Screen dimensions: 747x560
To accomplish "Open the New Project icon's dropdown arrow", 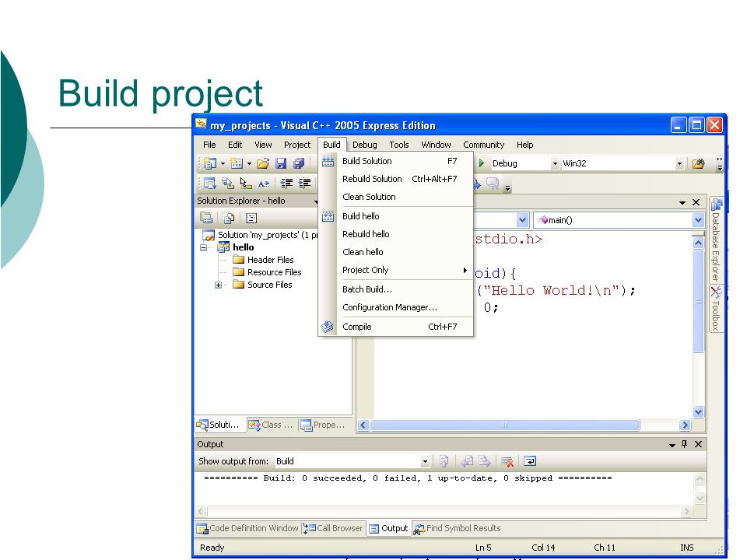I will pos(223,163).
